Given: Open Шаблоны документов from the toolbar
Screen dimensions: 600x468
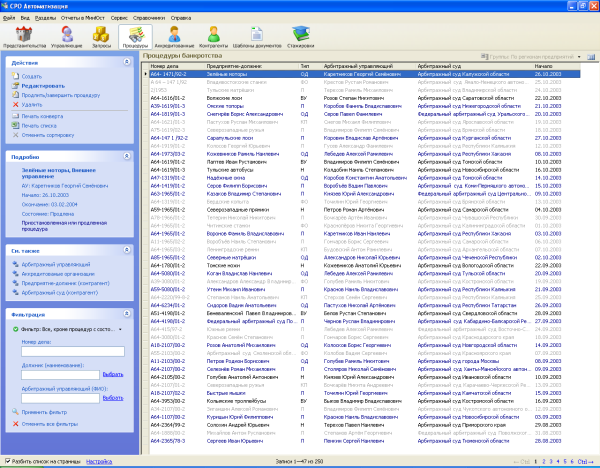Looking at the screenshot, I should click(x=254, y=36).
